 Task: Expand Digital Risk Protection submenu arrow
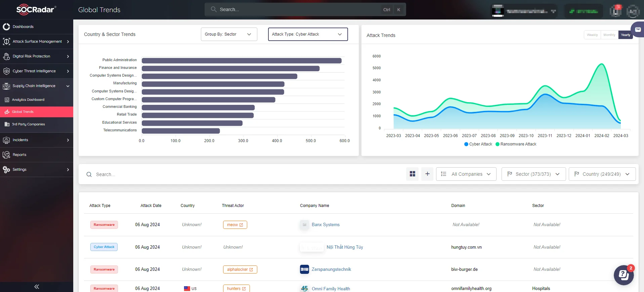68,56
